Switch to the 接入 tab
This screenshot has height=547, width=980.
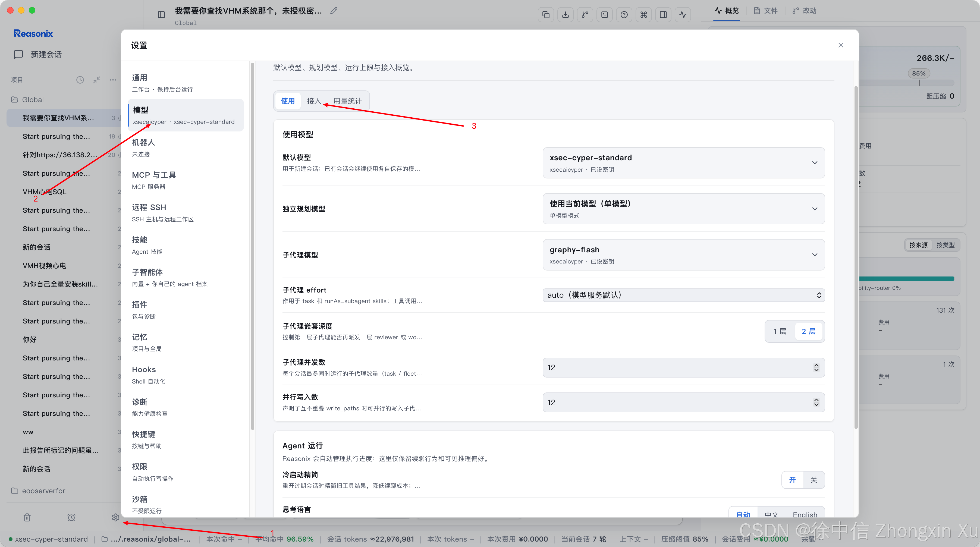(314, 101)
